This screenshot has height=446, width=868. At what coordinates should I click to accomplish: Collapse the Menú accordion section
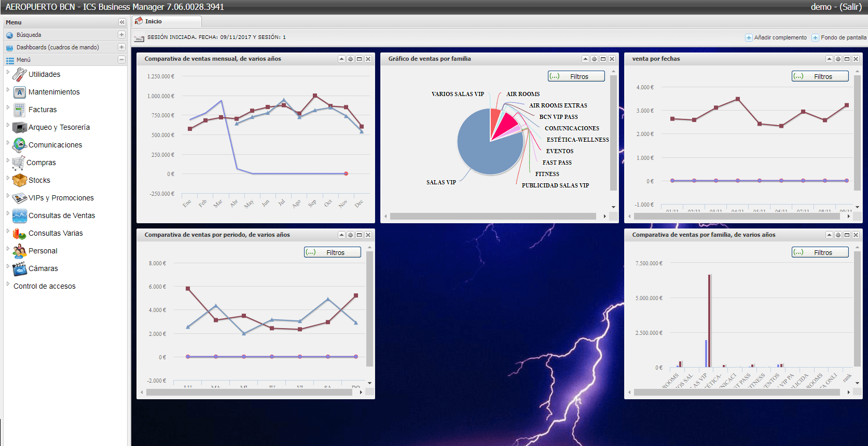coord(121,60)
